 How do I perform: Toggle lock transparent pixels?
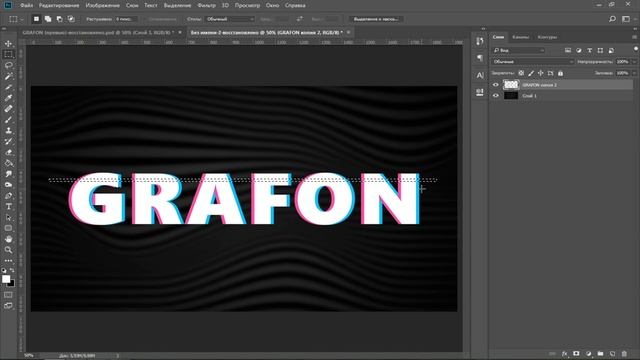pyautogui.click(x=521, y=73)
